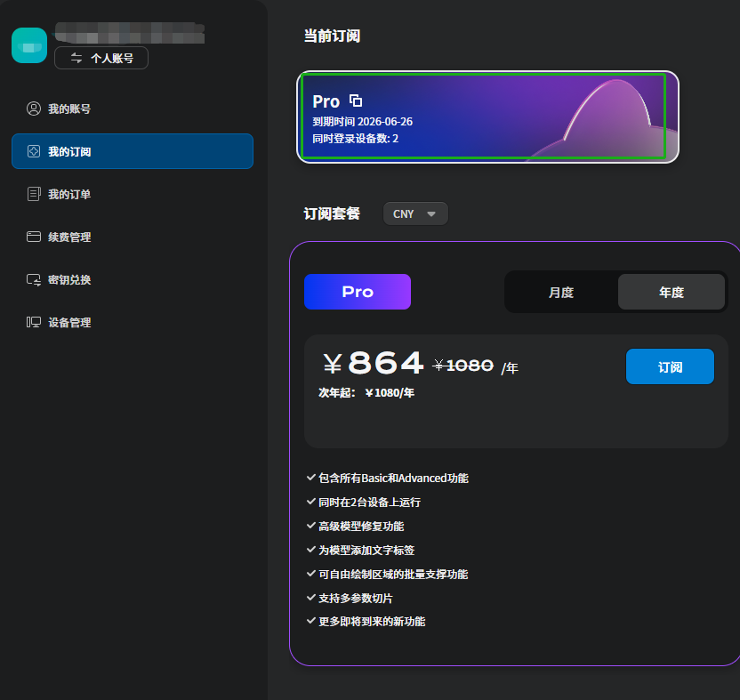Click the gradient Pro plan badge
The height and width of the screenshot is (700, 740).
[x=358, y=292]
